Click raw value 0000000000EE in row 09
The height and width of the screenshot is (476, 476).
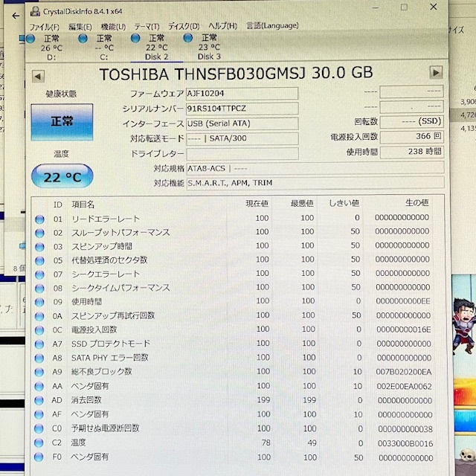point(403,301)
